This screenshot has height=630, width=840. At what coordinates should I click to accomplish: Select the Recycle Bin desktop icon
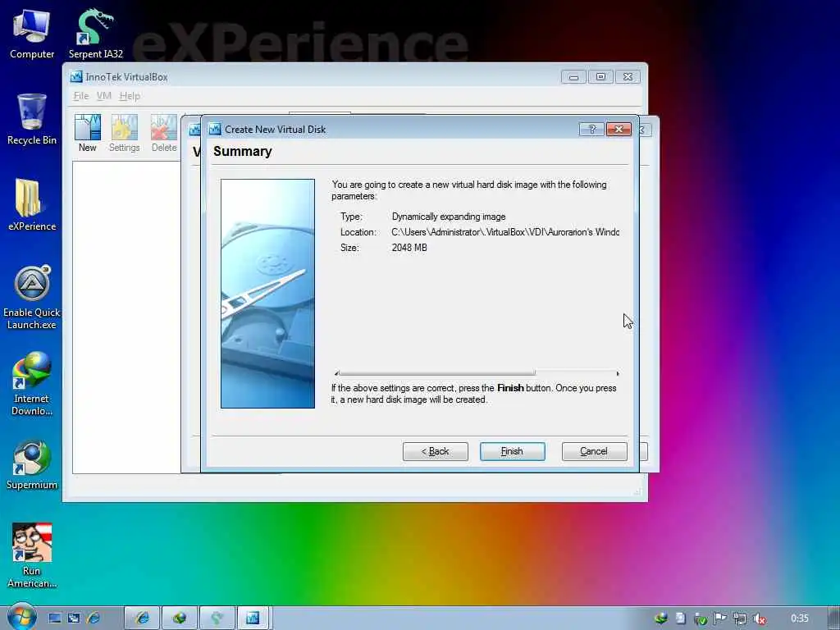(x=32, y=120)
